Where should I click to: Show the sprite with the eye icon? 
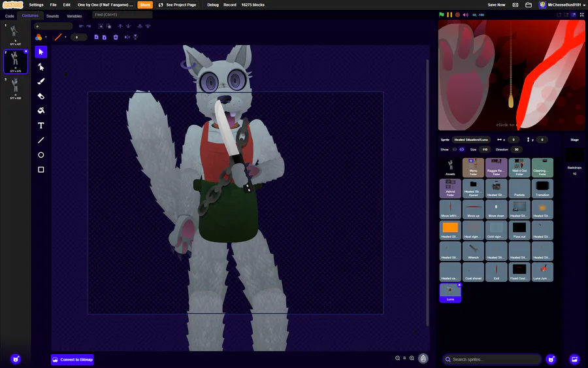coord(455,149)
